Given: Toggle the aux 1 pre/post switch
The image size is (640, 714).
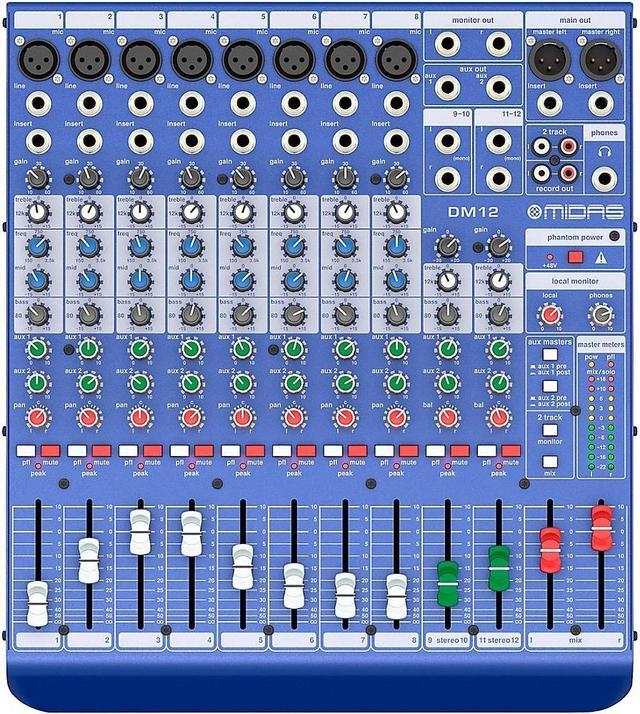Looking at the screenshot, I should 550,354.
